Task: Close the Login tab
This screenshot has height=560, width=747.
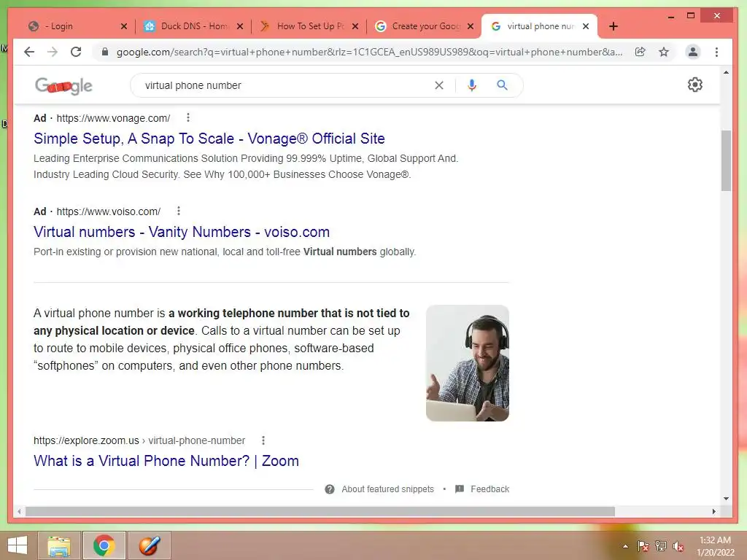Action: 124,26
